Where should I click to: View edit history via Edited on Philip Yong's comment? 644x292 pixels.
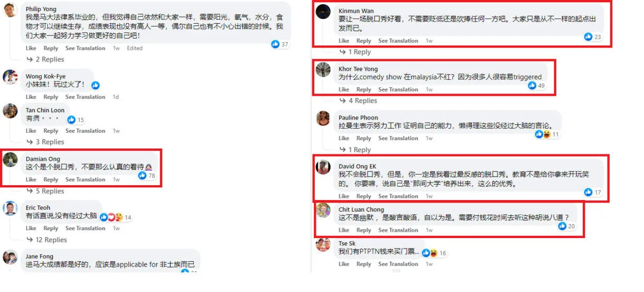[135, 48]
